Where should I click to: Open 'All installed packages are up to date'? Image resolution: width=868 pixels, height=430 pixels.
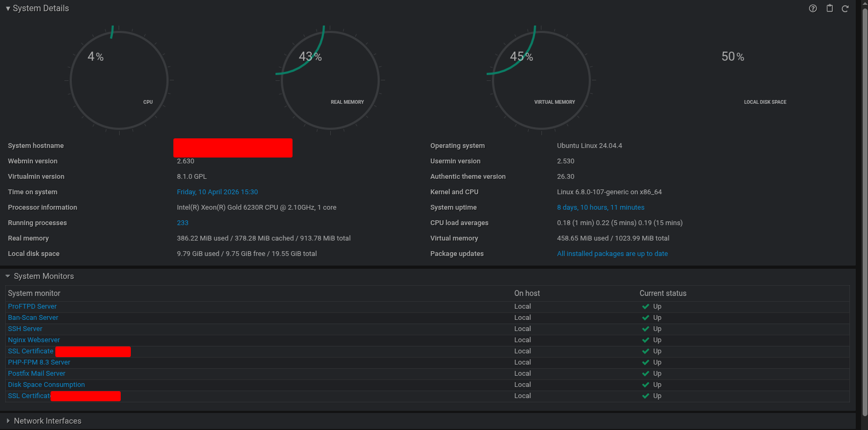[x=612, y=254]
